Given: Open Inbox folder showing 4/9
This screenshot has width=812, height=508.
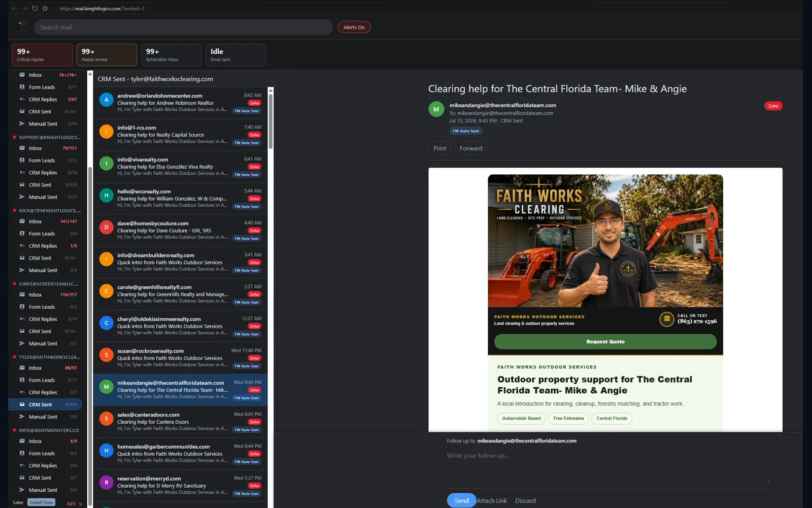Looking at the screenshot, I should [45, 441].
